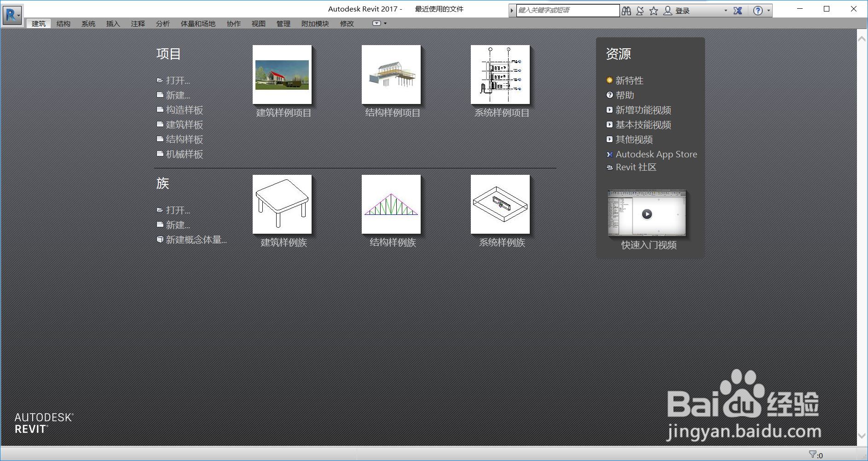Open the 体量和场地 ribbon tab
The image size is (868, 461).
[x=198, y=23]
